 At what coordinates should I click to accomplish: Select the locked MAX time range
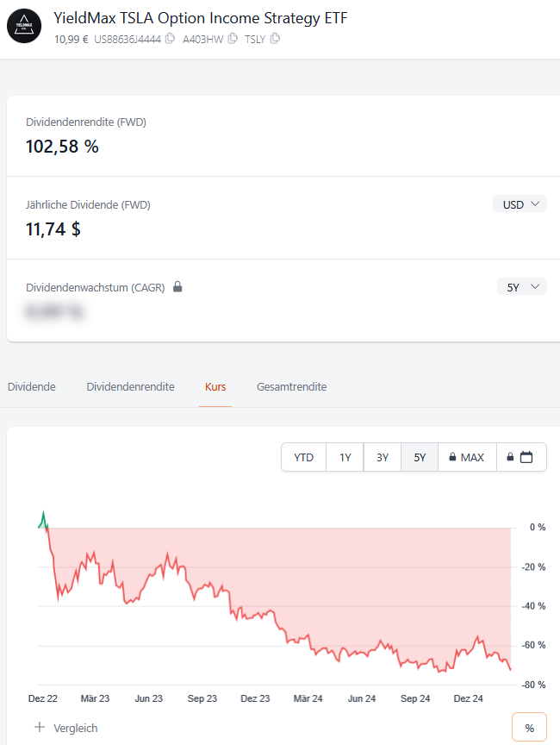(466, 457)
